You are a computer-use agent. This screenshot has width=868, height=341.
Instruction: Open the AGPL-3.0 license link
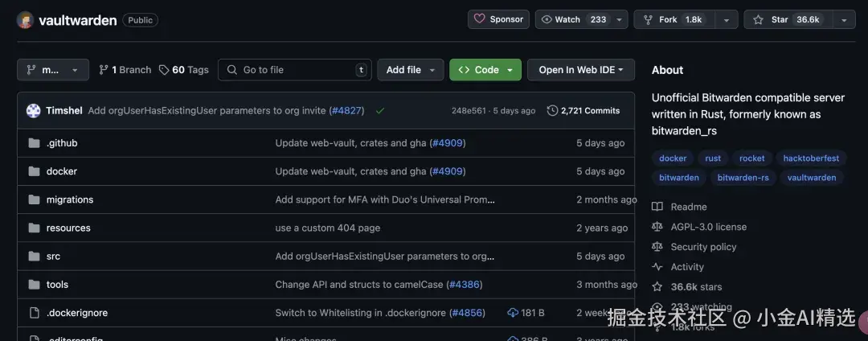[x=708, y=227]
